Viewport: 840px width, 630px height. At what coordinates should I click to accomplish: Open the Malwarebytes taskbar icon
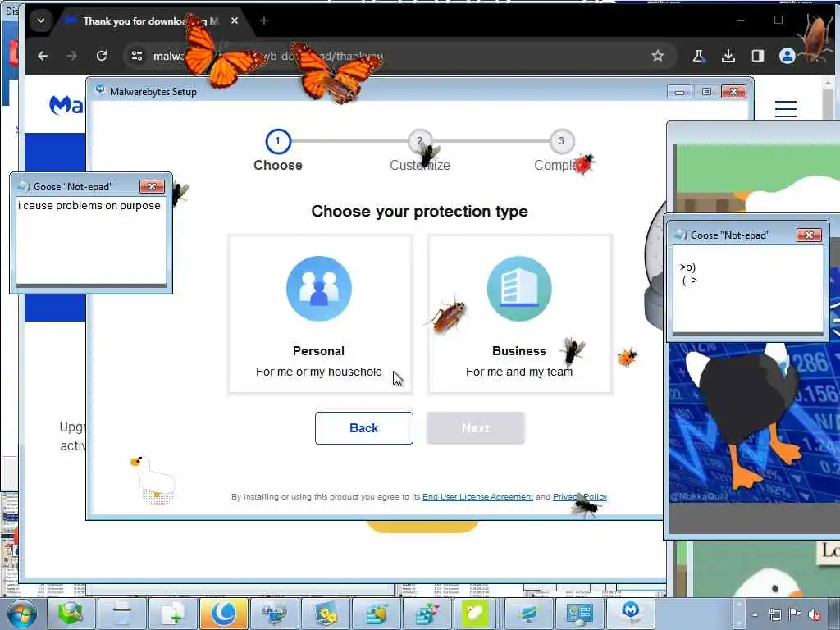630,612
